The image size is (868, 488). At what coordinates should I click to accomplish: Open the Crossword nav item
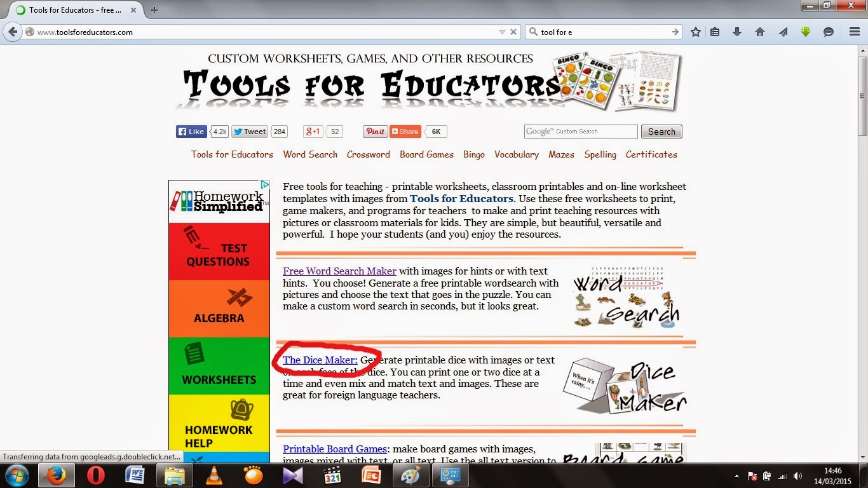pos(369,154)
